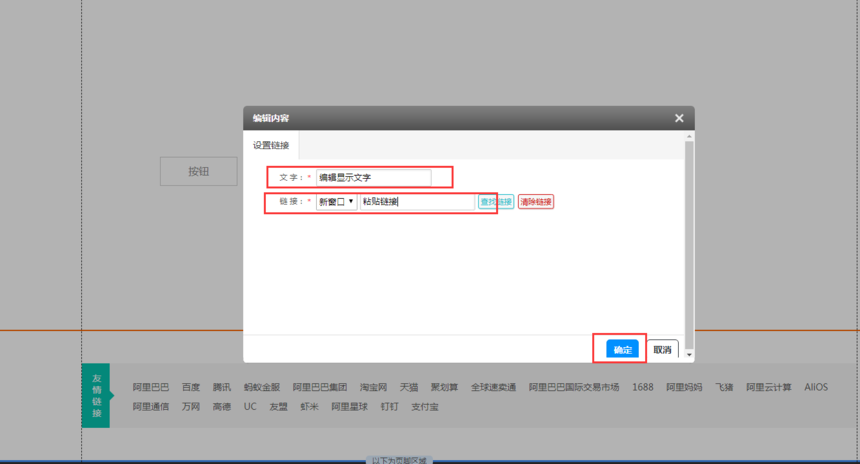Click scrollbar up arrow in dialog
Screen dimensions: 860x464
click(x=689, y=136)
